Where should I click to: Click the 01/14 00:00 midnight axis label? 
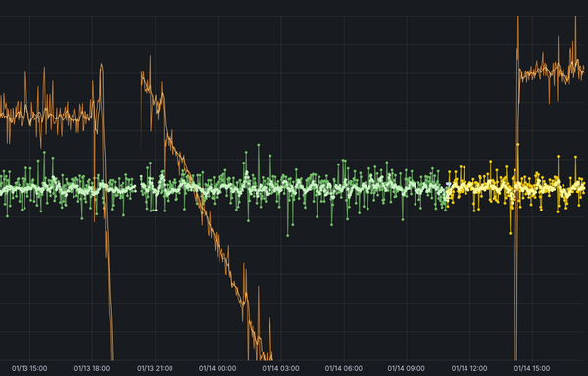coord(218,368)
